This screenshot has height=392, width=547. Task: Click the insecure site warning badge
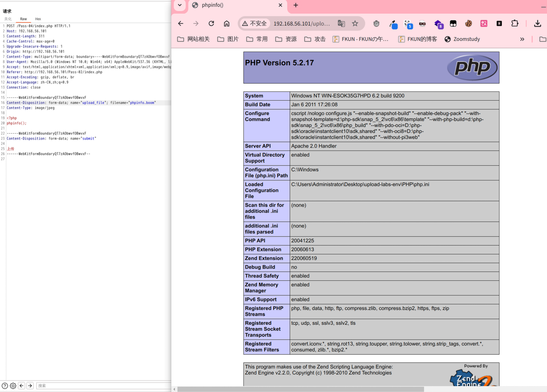(254, 24)
